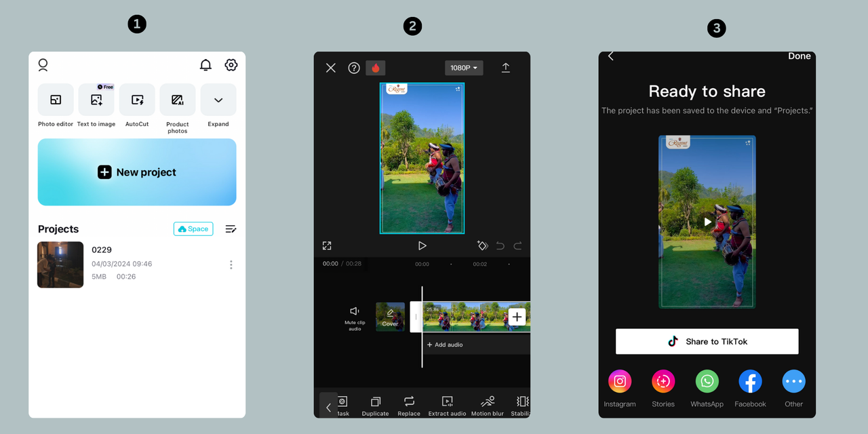This screenshot has height=434, width=868.
Task: Toggle the keyframe diamond icon
Action: tap(482, 245)
